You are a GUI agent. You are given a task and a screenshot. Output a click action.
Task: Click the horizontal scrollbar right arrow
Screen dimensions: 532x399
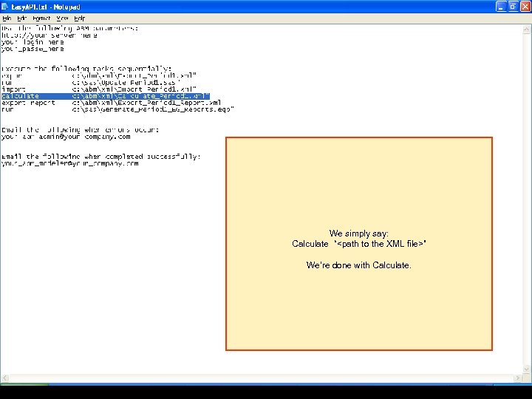pos(517,378)
